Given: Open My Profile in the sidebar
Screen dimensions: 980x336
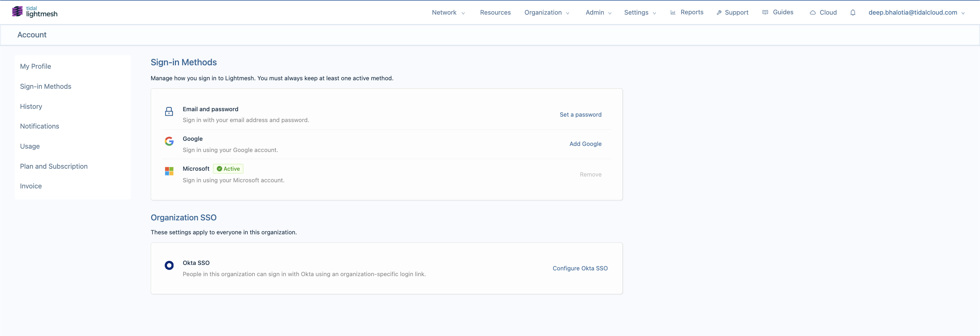Looking at the screenshot, I should point(35,67).
